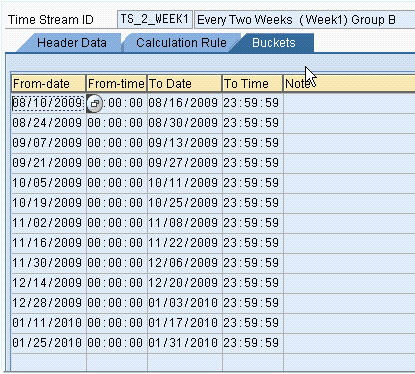Click the To Date cell 01/17/2010
Screen dimensions: 415x374
tap(185, 323)
